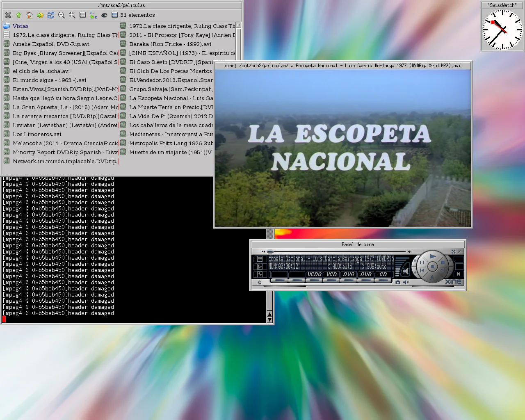Refresh the peliculas folder listing
Viewport: 525px width, 420px height.
(51, 15)
